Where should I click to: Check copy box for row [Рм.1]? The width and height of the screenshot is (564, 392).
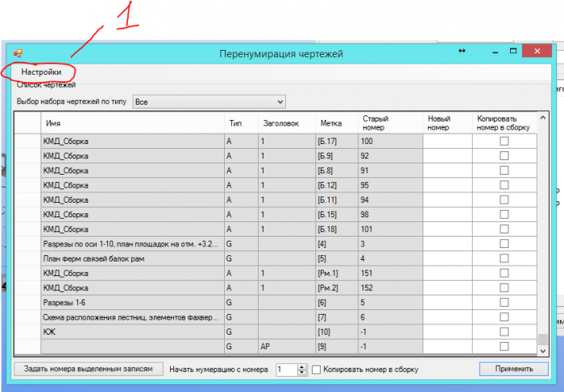click(x=504, y=273)
